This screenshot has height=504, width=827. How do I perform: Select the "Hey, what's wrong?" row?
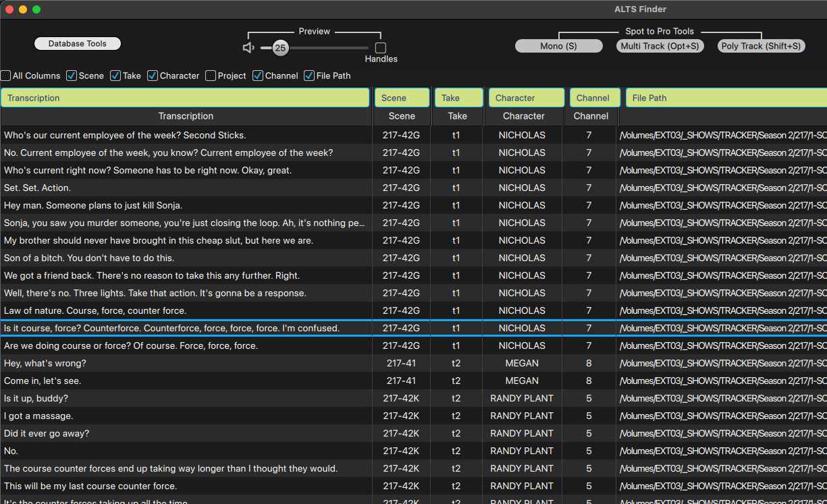pos(413,363)
